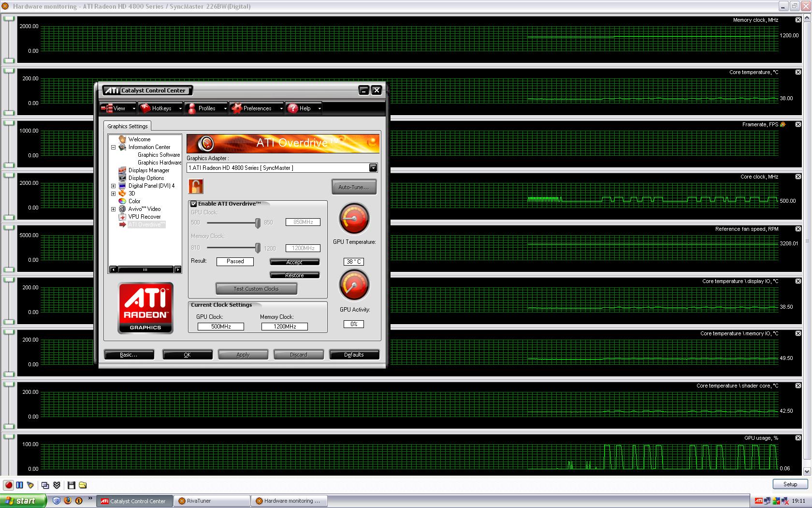The width and height of the screenshot is (812, 508).
Task: Click the floppy disk save icon
Action: [x=72, y=485]
